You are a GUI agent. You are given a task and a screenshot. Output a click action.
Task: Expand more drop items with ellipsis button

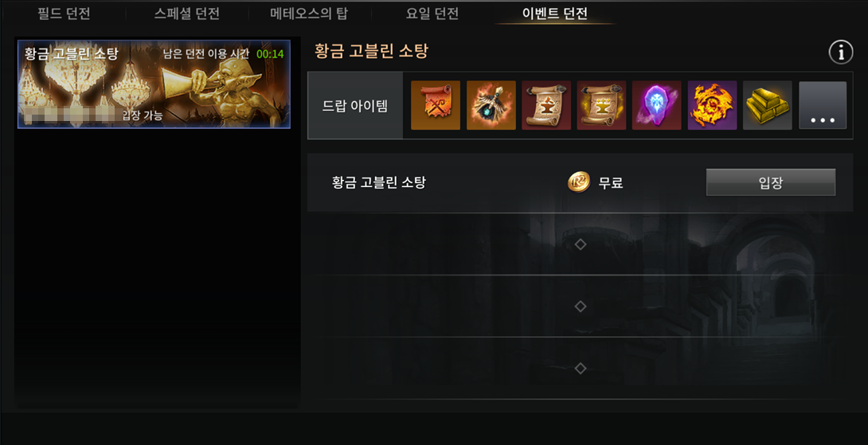823,105
